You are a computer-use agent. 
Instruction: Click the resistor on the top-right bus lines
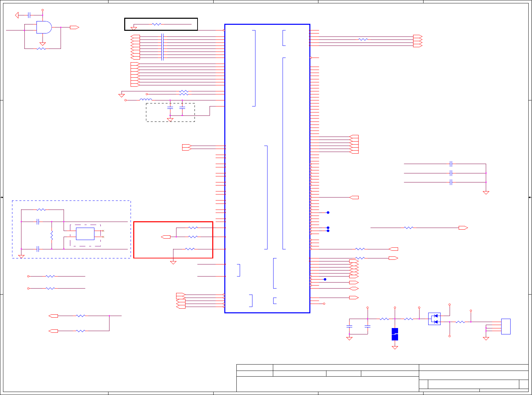[363, 39]
